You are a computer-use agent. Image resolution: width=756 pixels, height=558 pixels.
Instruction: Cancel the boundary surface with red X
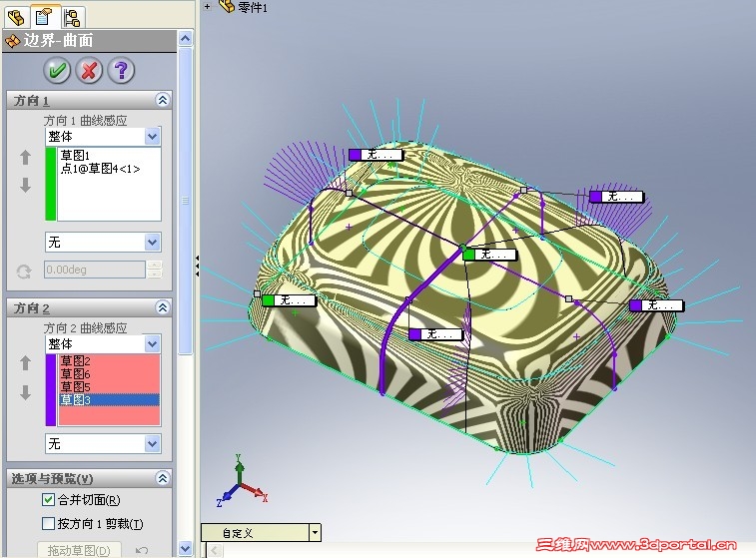[89, 70]
